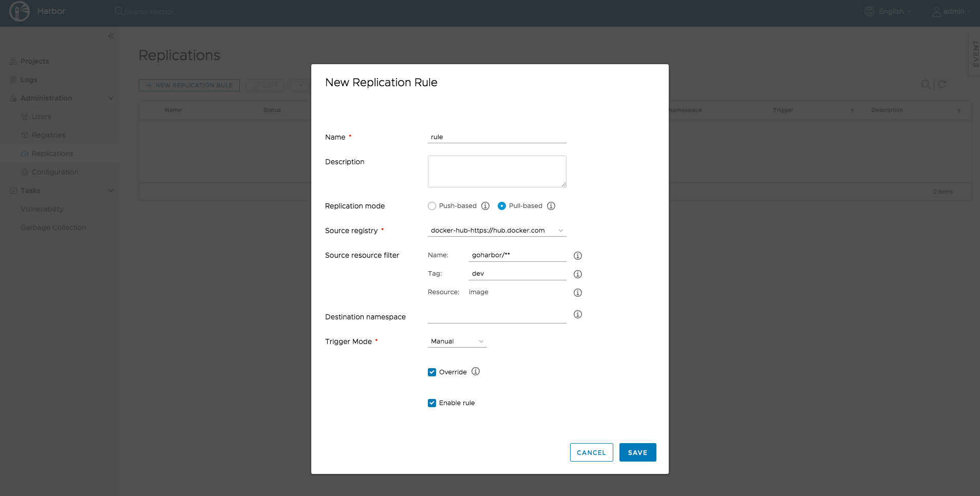Viewport: 980px width, 496px height.
Task: Click the globe language icon
Action: point(870,11)
